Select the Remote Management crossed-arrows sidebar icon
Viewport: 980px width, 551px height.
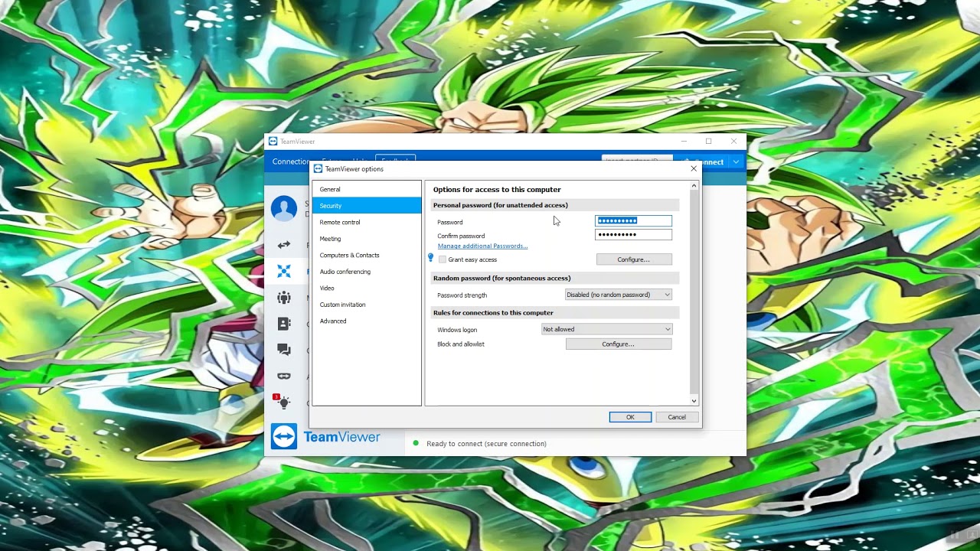(284, 271)
